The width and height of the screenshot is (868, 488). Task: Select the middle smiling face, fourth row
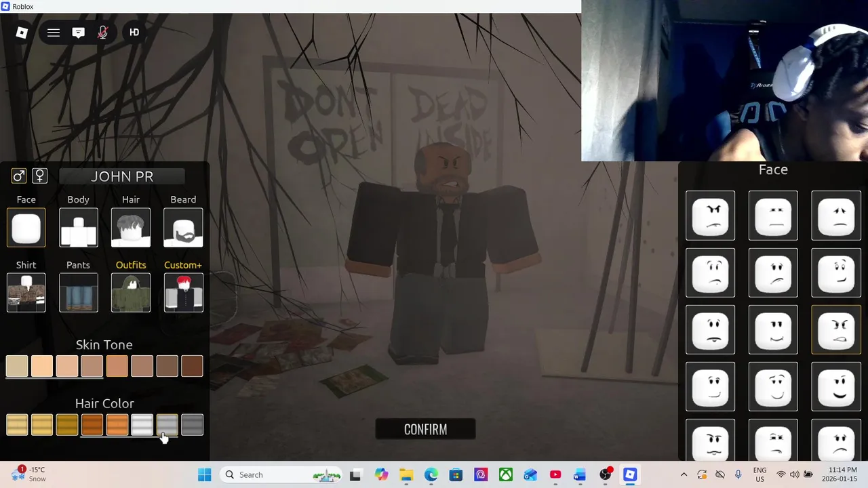pos(773,386)
